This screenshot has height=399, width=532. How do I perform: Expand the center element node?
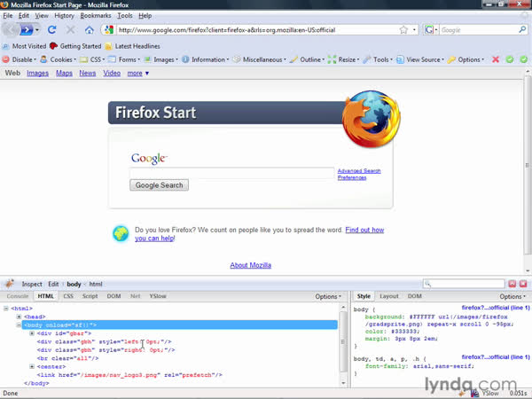tap(33, 366)
